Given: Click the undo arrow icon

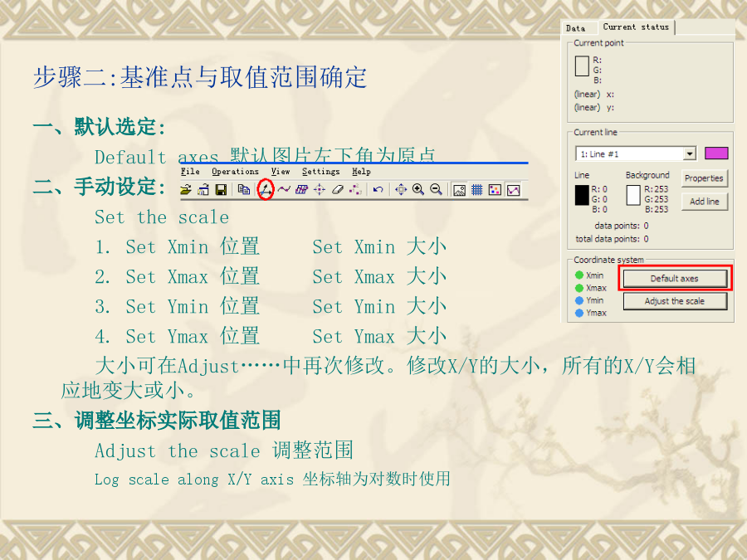Looking at the screenshot, I should [x=378, y=190].
